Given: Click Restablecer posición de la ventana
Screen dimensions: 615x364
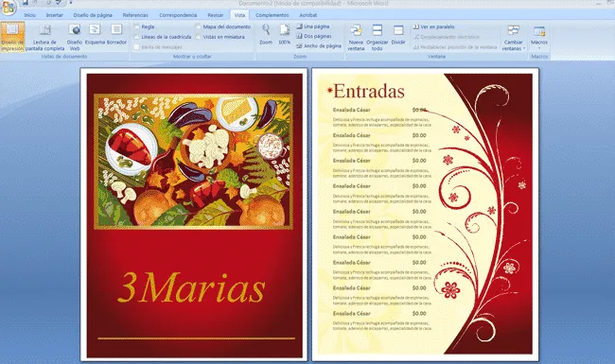Looking at the screenshot, I should tap(454, 47).
